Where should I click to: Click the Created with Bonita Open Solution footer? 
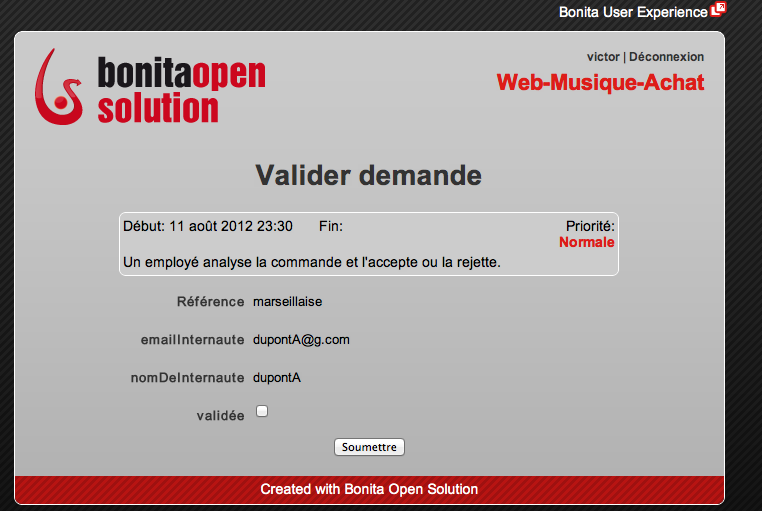(x=369, y=489)
